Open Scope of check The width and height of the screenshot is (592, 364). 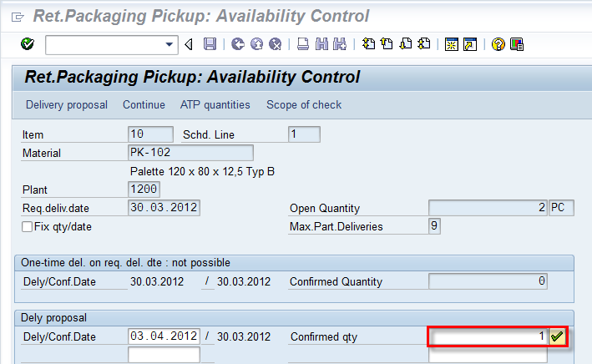pos(304,104)
